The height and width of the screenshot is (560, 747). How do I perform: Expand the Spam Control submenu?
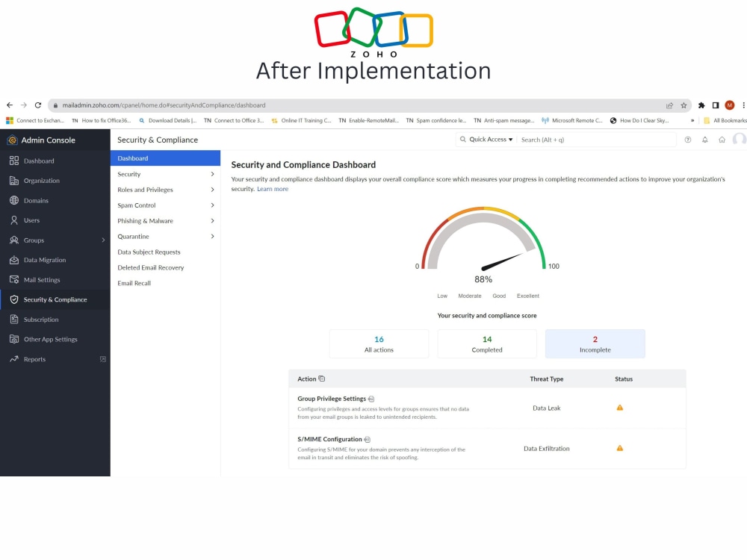136,205
